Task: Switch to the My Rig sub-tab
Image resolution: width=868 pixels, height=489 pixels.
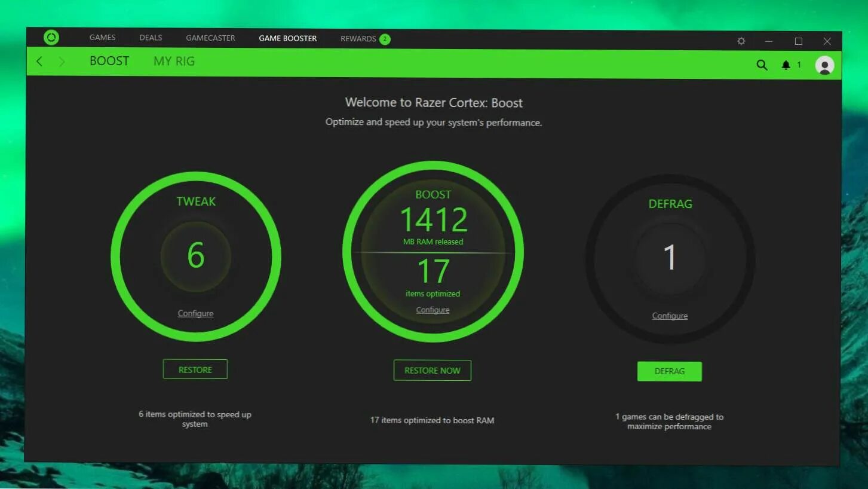Action: click(174, 61)
